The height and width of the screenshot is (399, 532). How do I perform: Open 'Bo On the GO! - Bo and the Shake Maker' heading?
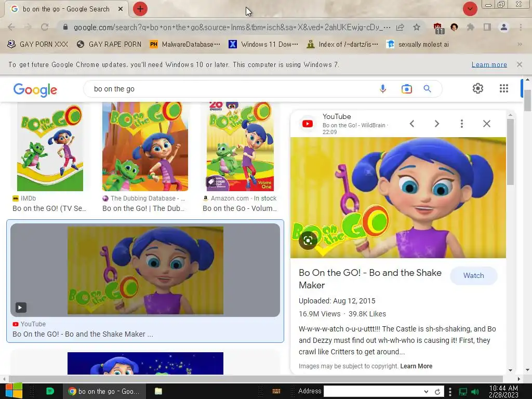click(x=370, y=279)
